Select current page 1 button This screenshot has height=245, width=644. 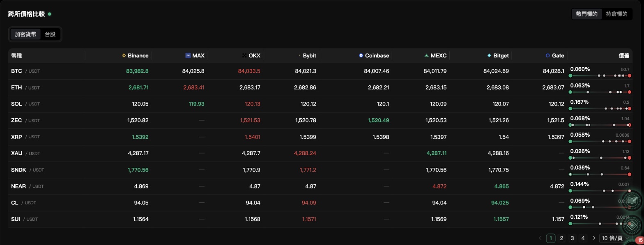click(x=551, y=238)
